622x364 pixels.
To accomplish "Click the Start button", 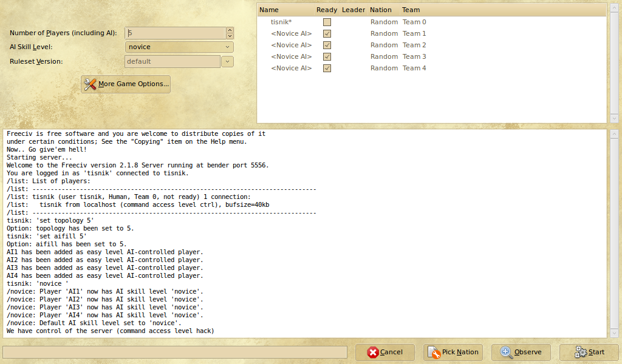I will (589, 352).
